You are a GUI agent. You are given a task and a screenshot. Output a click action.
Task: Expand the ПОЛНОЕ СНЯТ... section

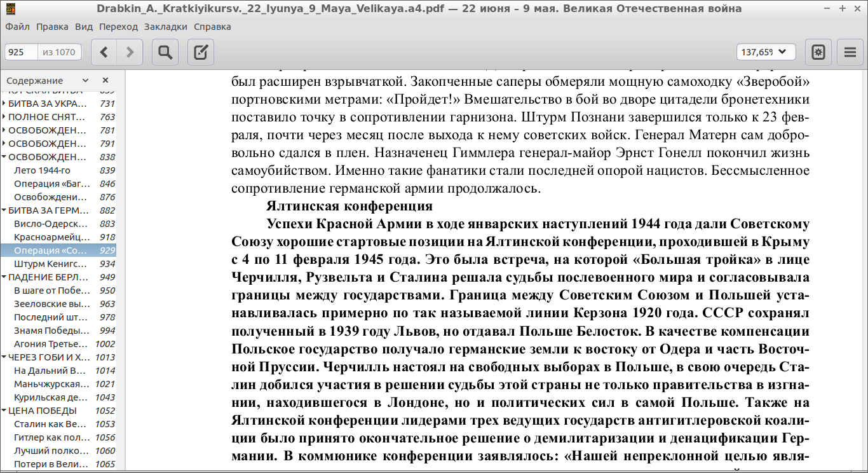click(x=4, y=117)
